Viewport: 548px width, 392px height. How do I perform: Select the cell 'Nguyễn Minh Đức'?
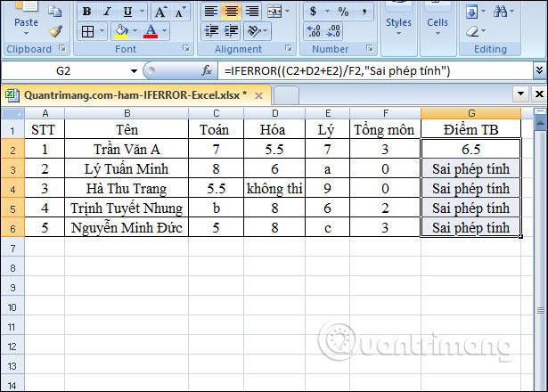pyautogui.click(x=127, y=228)
